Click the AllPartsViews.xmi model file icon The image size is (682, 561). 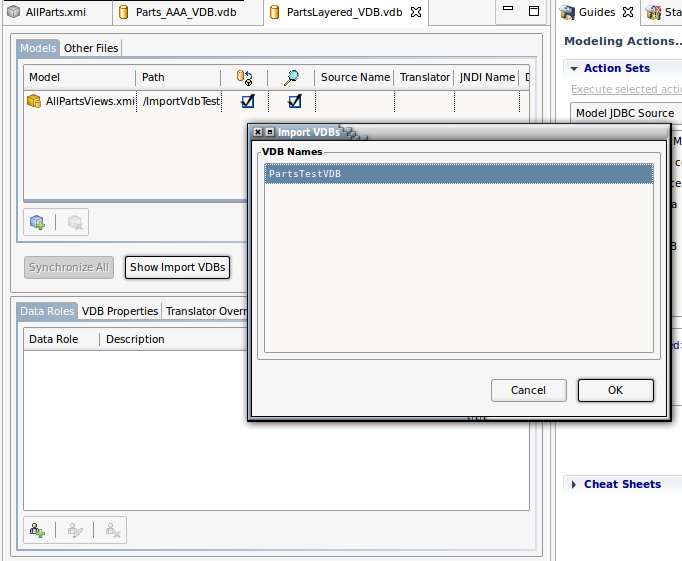point(34,101)
